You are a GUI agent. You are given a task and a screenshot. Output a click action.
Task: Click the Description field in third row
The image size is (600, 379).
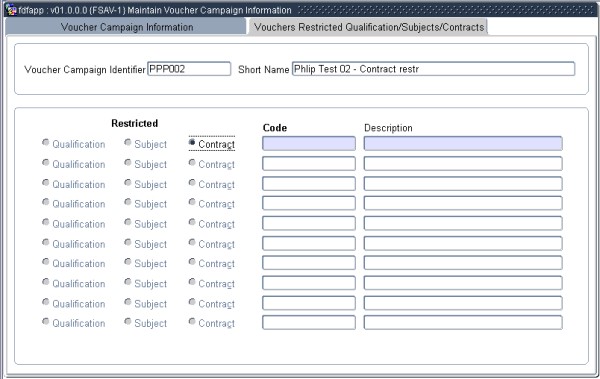(463, 183)
